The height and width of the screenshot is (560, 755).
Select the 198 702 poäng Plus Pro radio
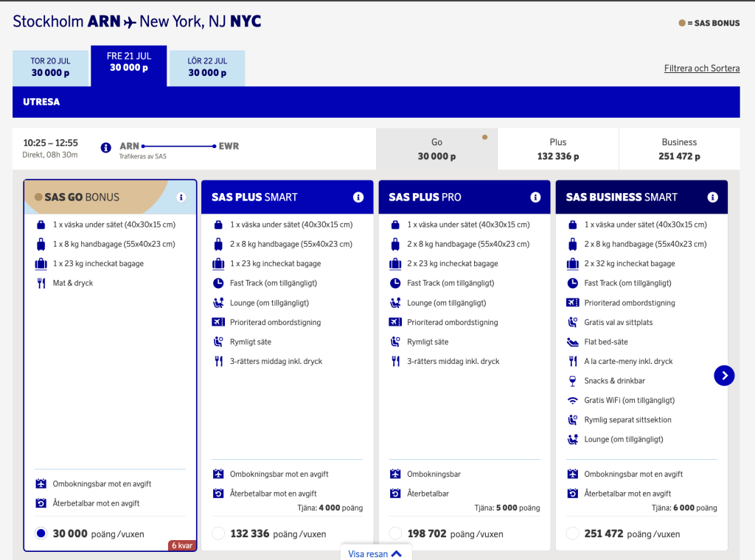click(x=395, y=533)
